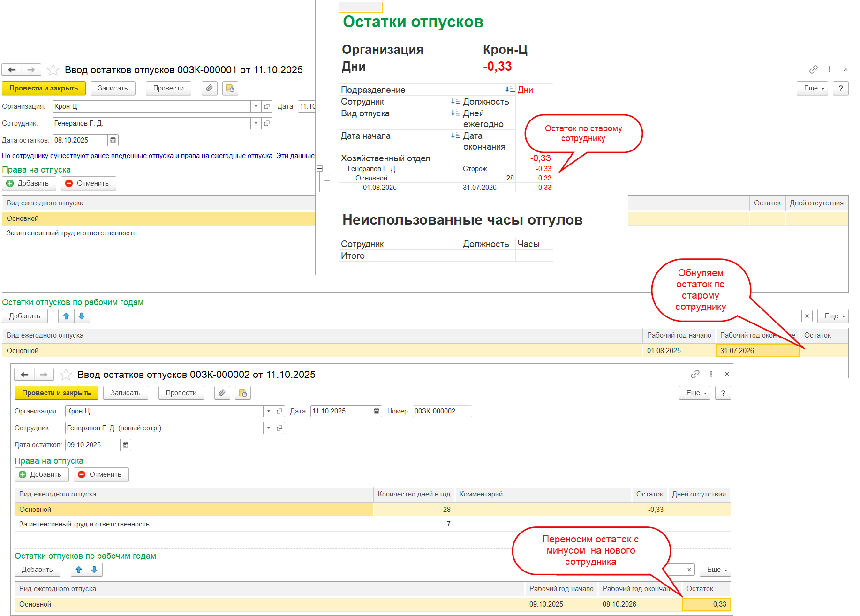
Task: Click the report icon beside paperclip in document 003К-000001
Action: tap(230, 88)
